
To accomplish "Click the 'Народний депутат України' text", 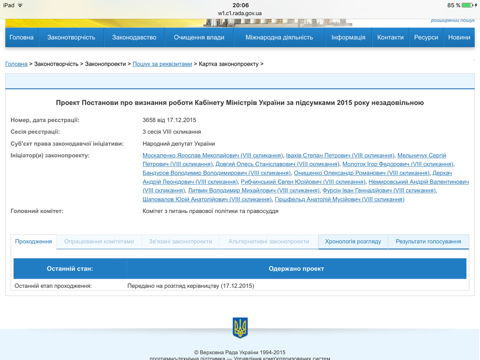I will coord(179,144).
